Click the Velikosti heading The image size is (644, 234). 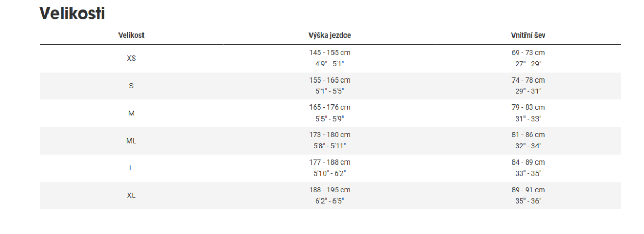point(73,14)
